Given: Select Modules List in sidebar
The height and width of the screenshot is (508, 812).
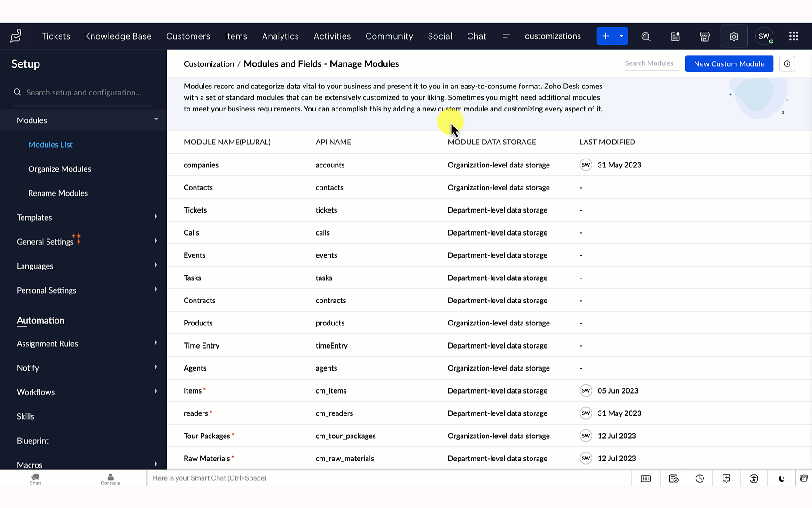Looking at the screenshot, I should (50, 144).
